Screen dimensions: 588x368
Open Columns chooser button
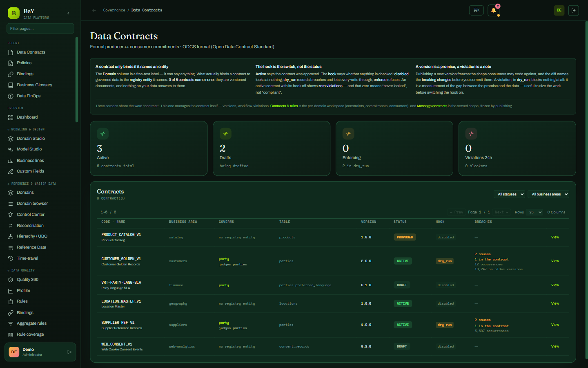click(556, 212)
